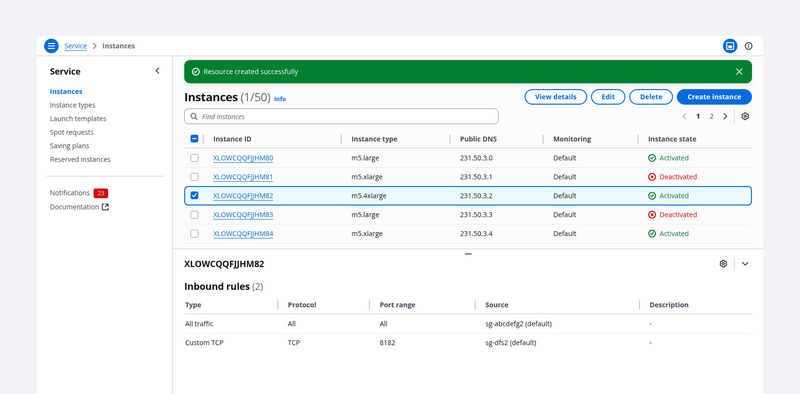Screen dimensions: 800x394
Task: Click the notifications badge showing 23
Action: point(101,193)
